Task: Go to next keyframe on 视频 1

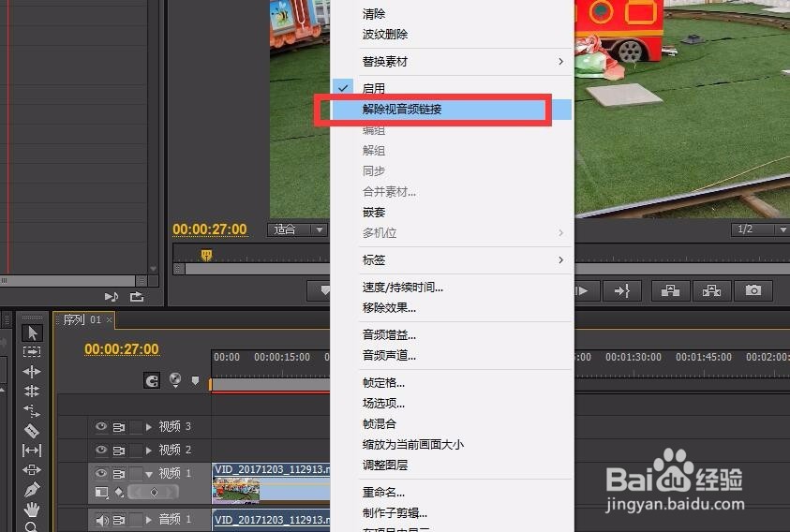Action: (171, 493)
